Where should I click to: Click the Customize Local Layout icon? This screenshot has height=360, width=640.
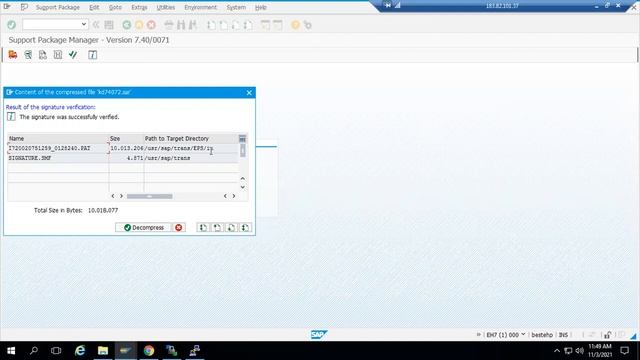coord(308,25)
